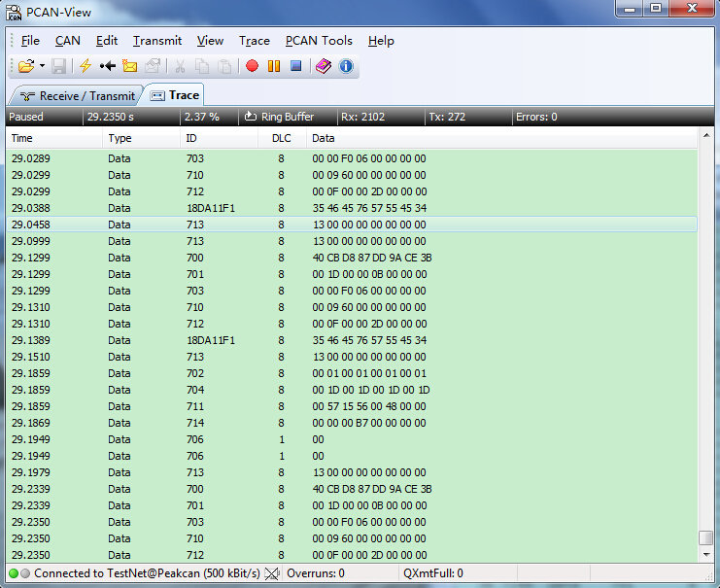
Task: Minimize the PCAN-View window
Action: (630, 9)
